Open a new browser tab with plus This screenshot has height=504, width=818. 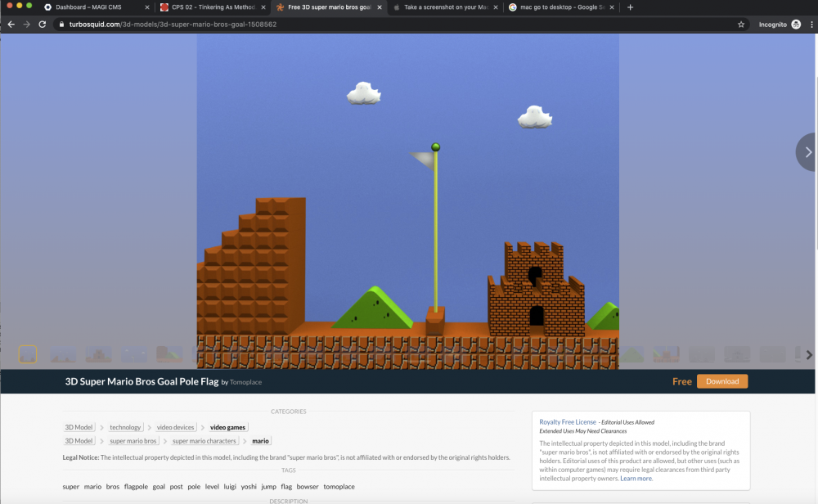[x=630, y=7]
